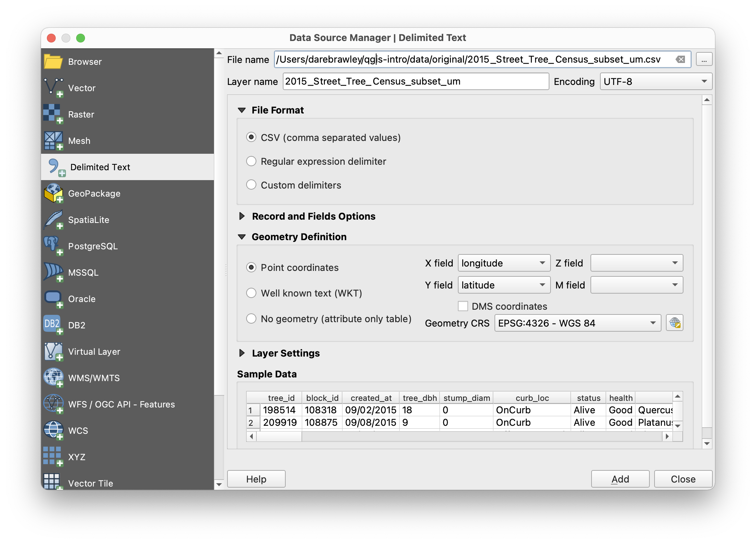The image size is (756, 544).
Task: Switch to the Virtual Layer tab
Action: (94, 351)
